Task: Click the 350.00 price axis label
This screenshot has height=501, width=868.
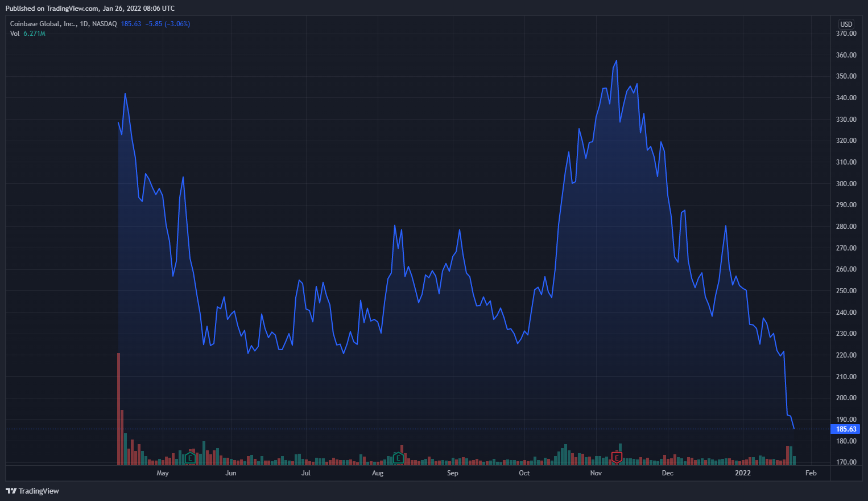Action: coord(846,76)
